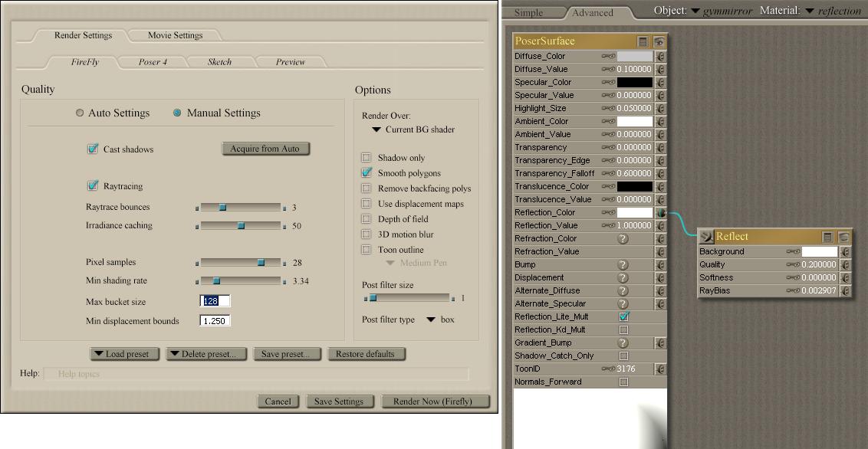Switch to Simple material tab

click(528, 13)
